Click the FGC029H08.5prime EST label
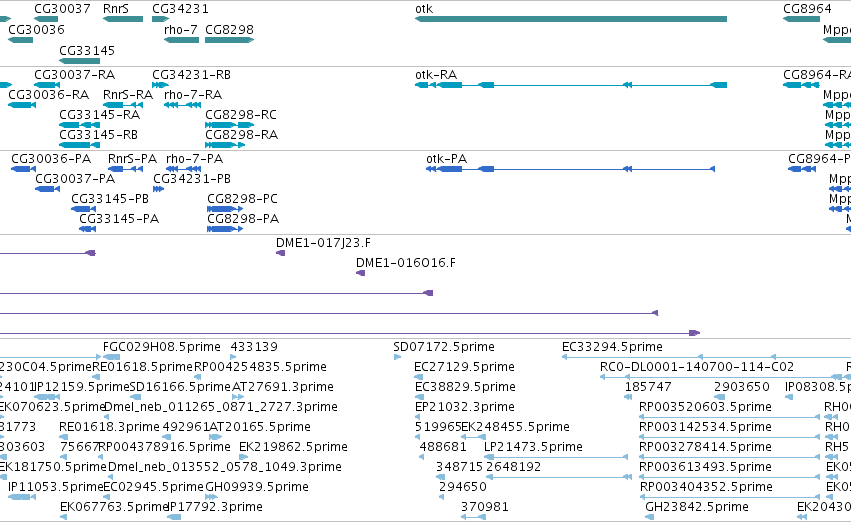This screenshot has height=522, width=851. [162, 347]
